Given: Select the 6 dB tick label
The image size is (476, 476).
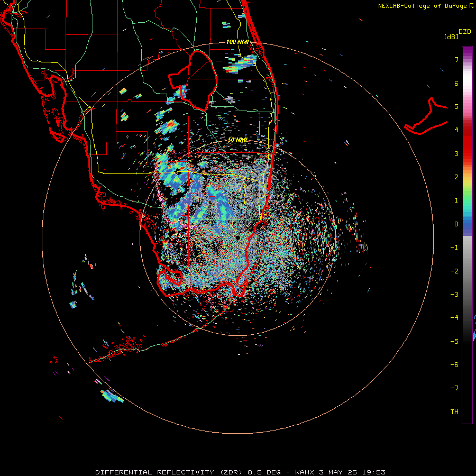Looking at the screenshot, I should click(x=456, y=83).
